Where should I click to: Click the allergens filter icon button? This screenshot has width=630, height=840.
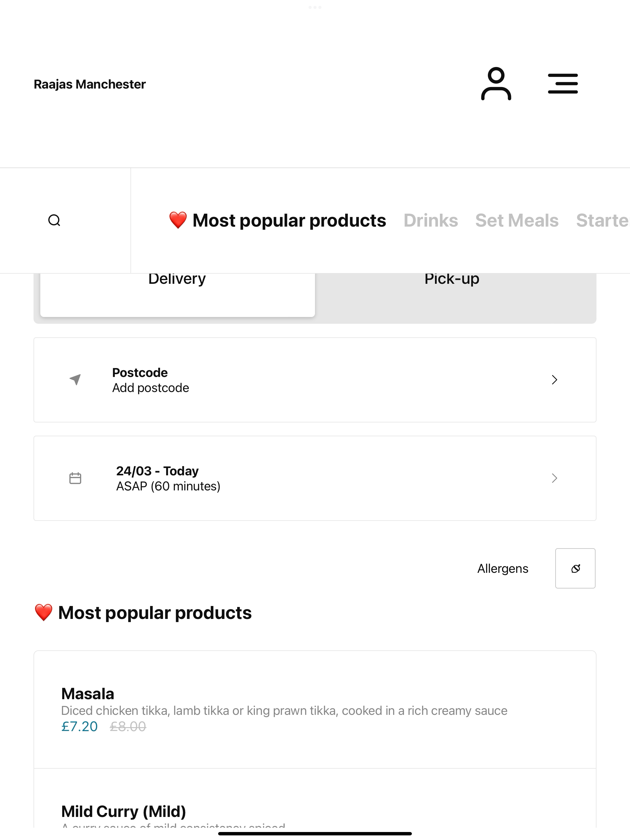click(575, 568)
